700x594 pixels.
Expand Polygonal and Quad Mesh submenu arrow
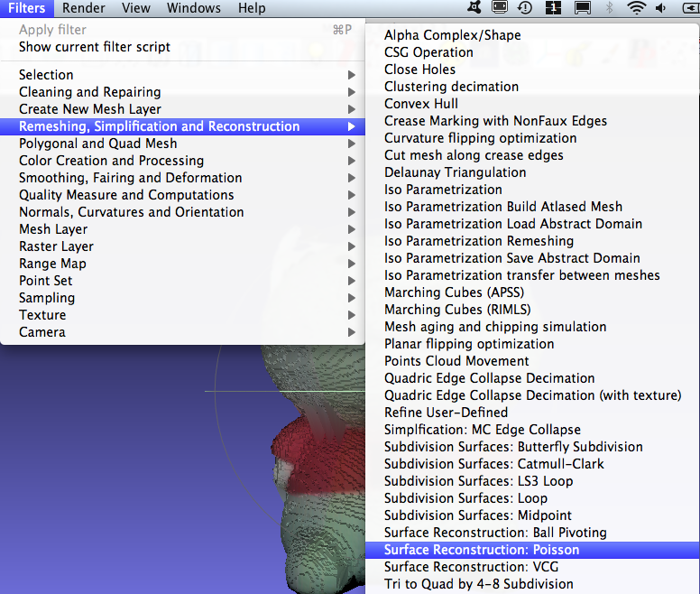tap(352, 144)
